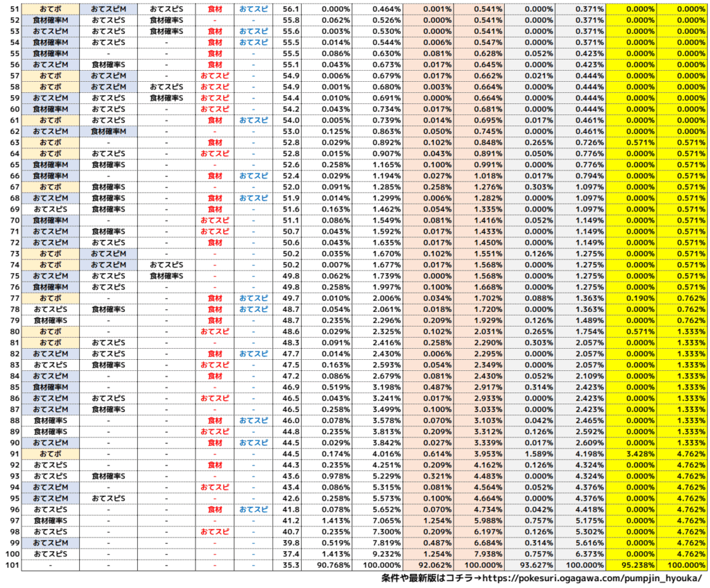Select row number 62 in the first column
The image size is (710, 588).
click(x=10, y=131)
